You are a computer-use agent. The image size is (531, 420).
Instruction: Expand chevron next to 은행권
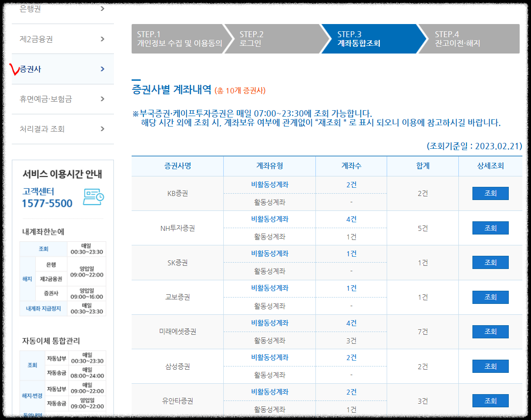point(102,9)
